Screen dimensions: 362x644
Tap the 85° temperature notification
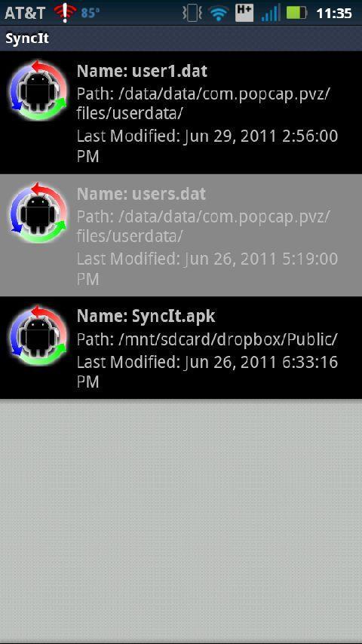tap(90, 13)
